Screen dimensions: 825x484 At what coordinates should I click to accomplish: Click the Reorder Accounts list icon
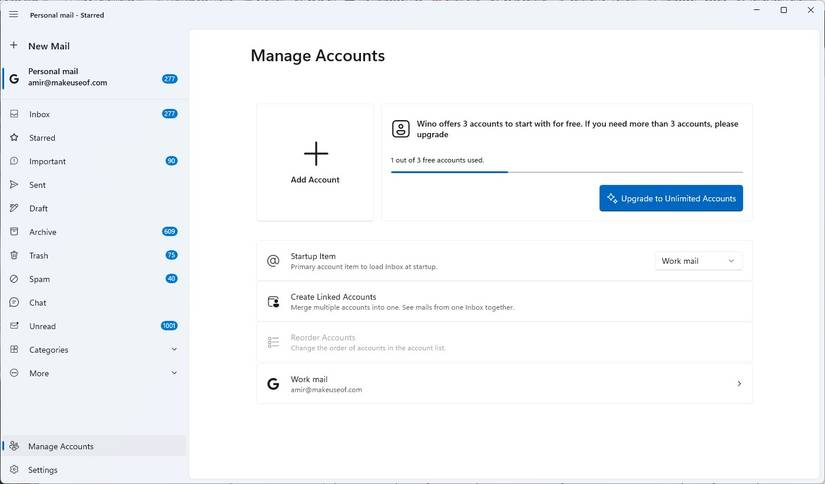[x=273, y=342]
